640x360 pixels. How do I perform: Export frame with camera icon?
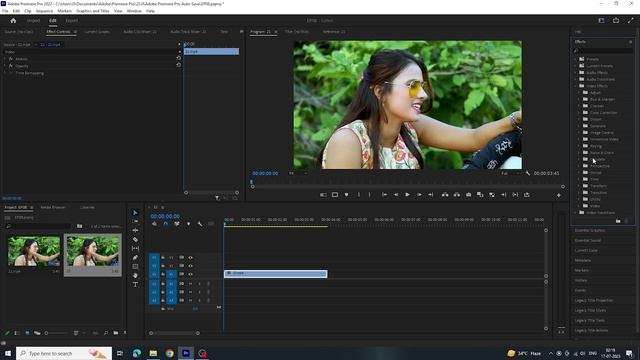tap(469, 195)
